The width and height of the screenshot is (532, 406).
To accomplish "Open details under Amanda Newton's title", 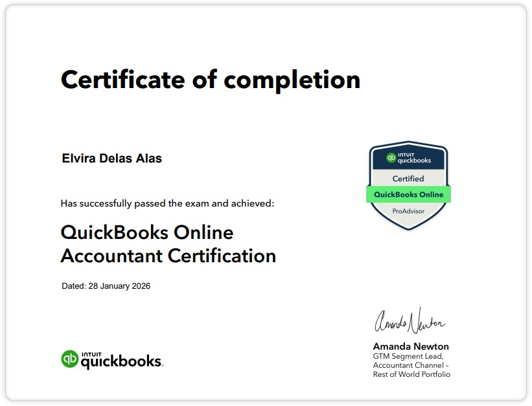I will pos(412,365).
